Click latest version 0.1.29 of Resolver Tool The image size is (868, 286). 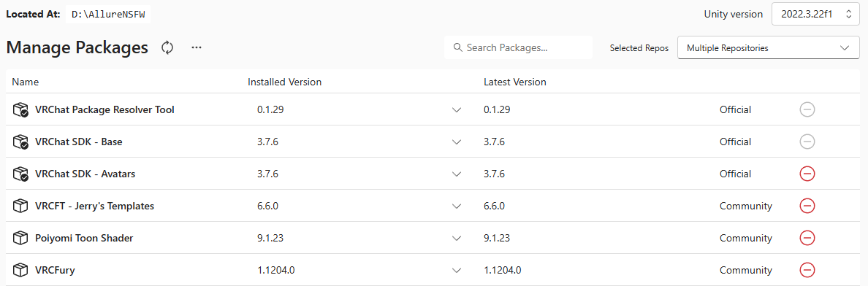[497, 109]
